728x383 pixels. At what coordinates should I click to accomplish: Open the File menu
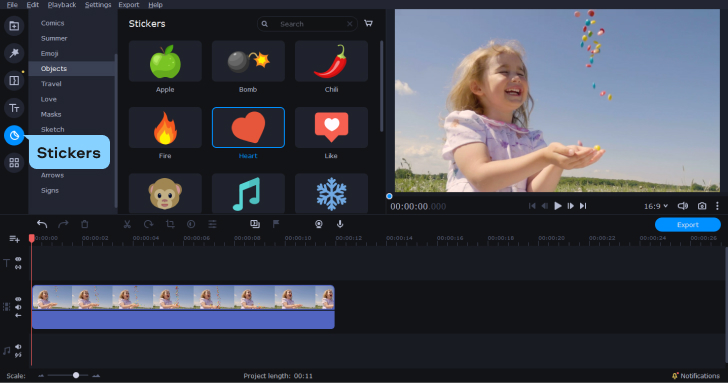12,5
